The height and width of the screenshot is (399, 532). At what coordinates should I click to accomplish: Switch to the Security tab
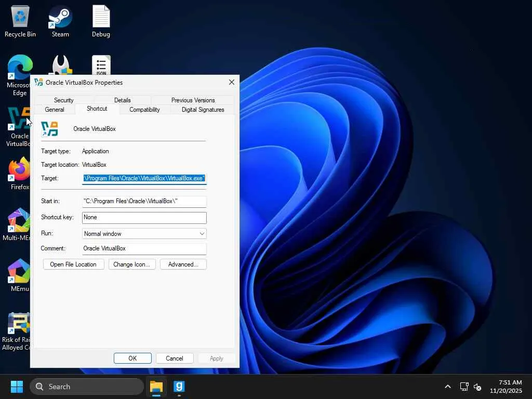[63, 100]
